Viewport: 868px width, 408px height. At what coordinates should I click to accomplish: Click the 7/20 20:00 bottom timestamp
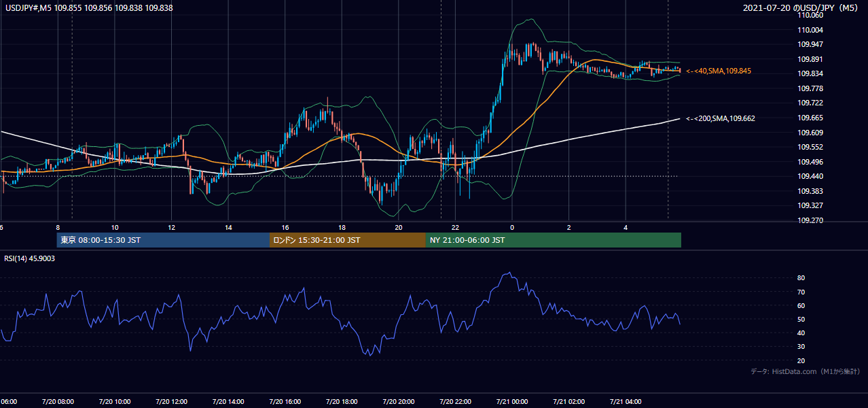[398, 402]
